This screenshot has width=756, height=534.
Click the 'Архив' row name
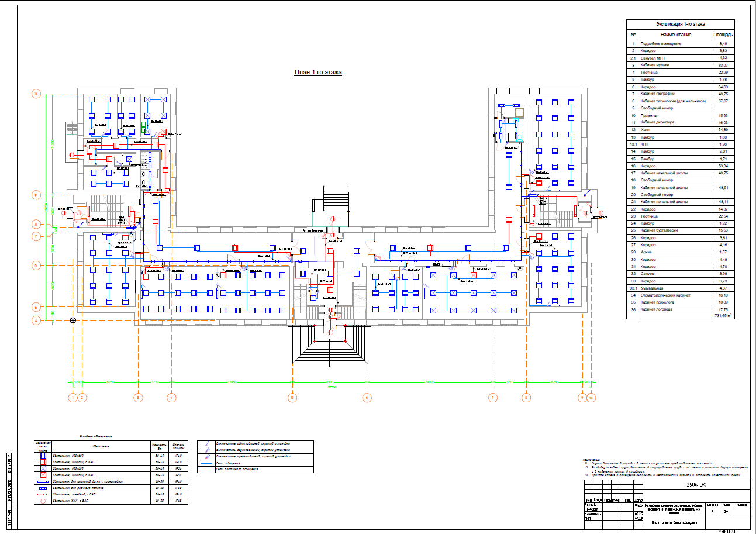[647, 252]
